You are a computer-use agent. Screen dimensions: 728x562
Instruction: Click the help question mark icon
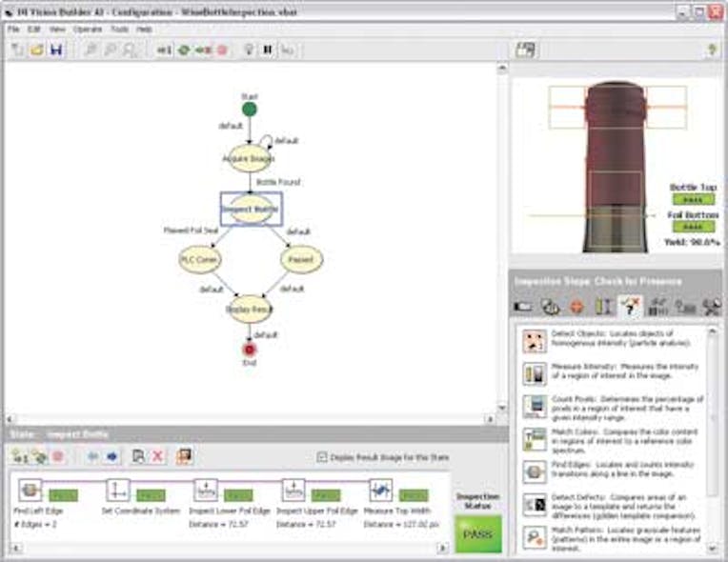point(711,50)
